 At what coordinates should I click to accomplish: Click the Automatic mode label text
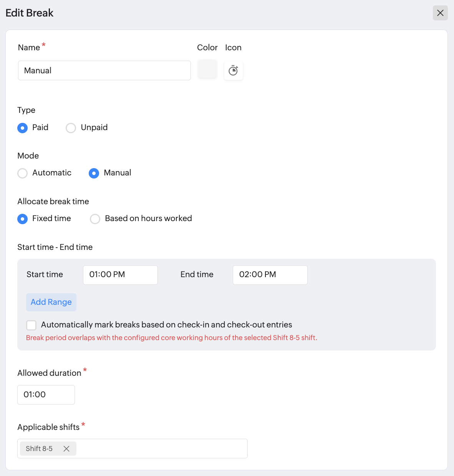[x=52, y=173]
